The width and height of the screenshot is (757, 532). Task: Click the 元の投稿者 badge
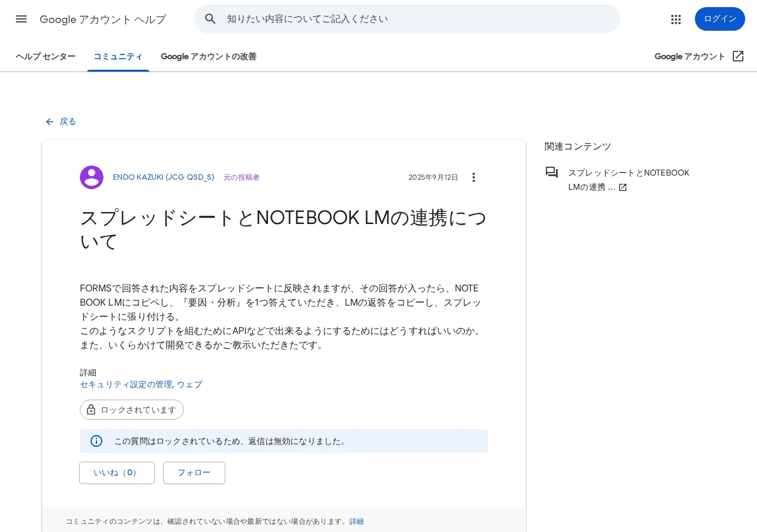pyautogui.click(x=241, y=177)
